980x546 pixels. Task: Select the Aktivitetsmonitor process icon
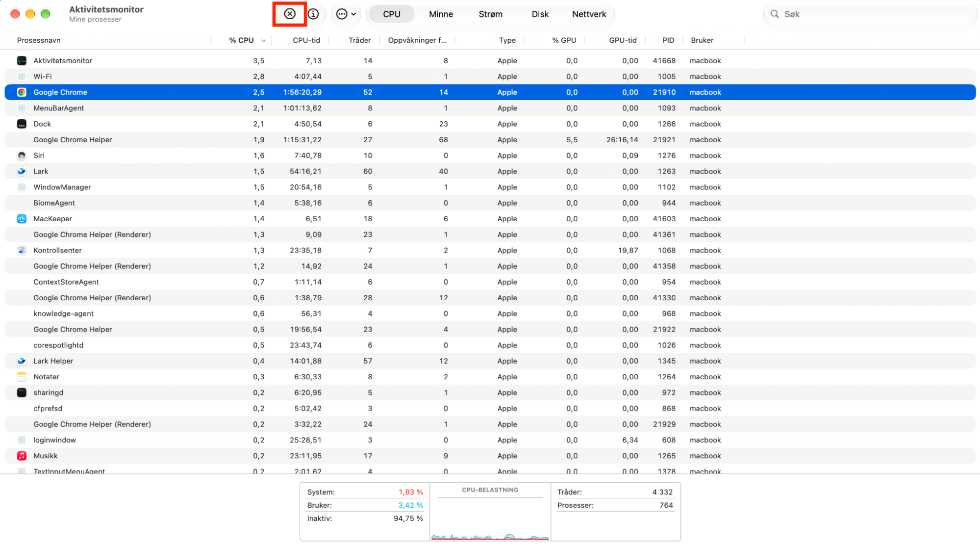22,60
